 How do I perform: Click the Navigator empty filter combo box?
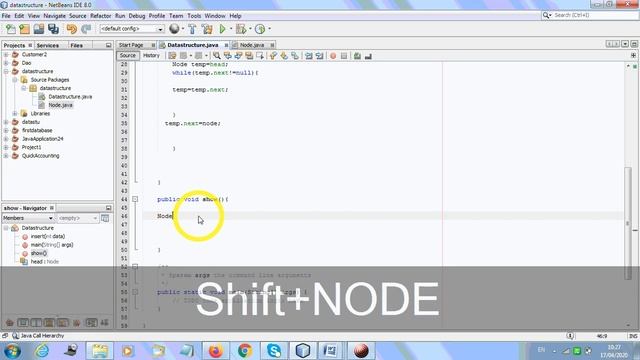[x=78, y=218]
